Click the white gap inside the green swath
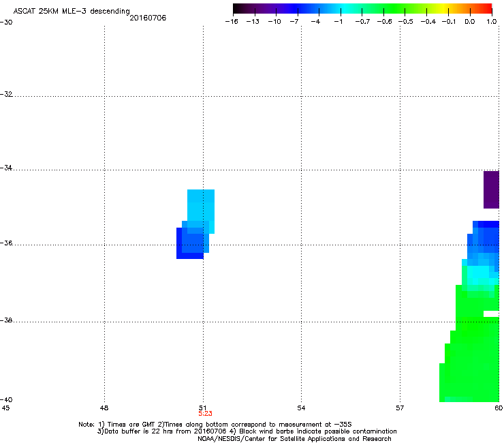Screen dimensions: 504x443 click(x=491, y=314)
